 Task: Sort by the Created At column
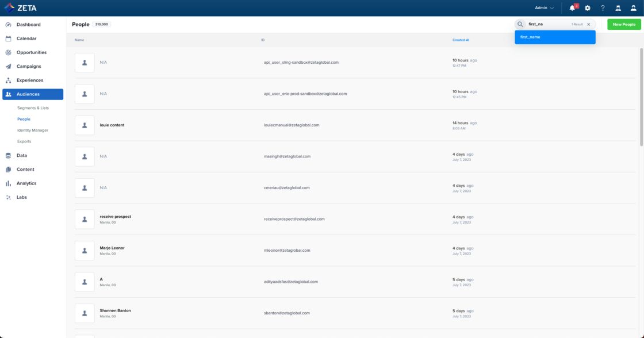(461, 40)
